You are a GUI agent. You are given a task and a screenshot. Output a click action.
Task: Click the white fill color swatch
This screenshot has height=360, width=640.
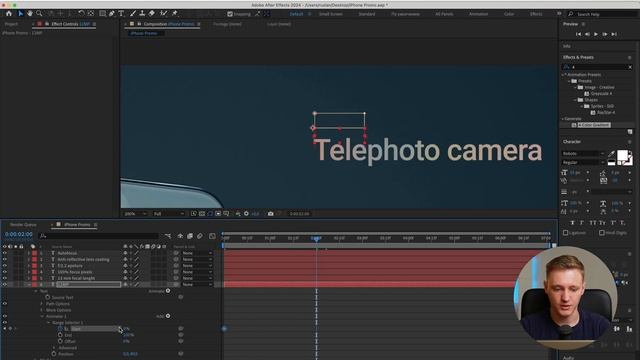pos(622,155)
